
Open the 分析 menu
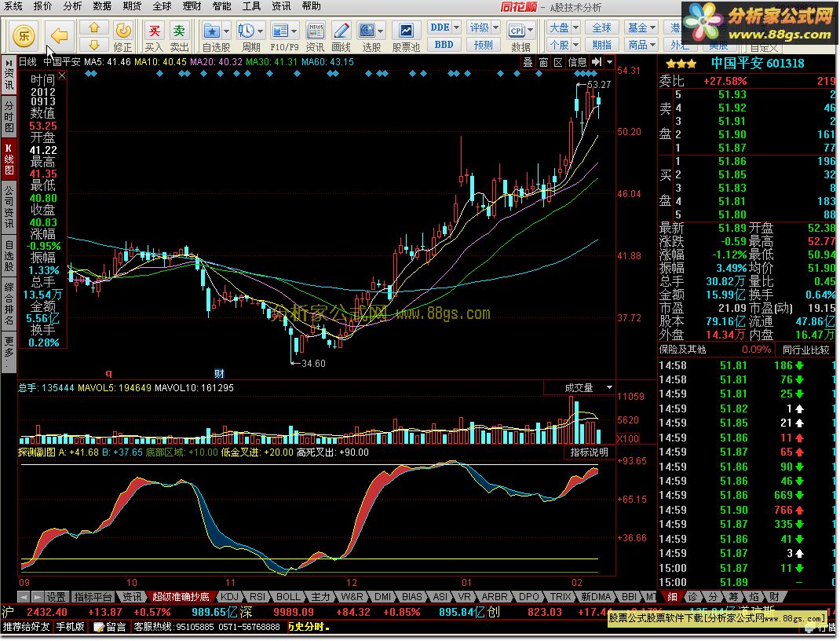click(x=72, y=6)
